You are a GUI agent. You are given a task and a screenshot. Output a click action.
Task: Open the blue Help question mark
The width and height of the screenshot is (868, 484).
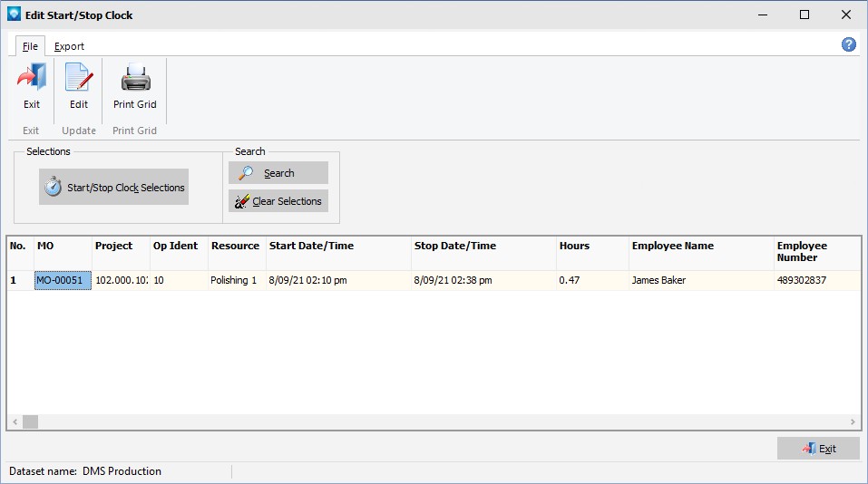[849, 44]
